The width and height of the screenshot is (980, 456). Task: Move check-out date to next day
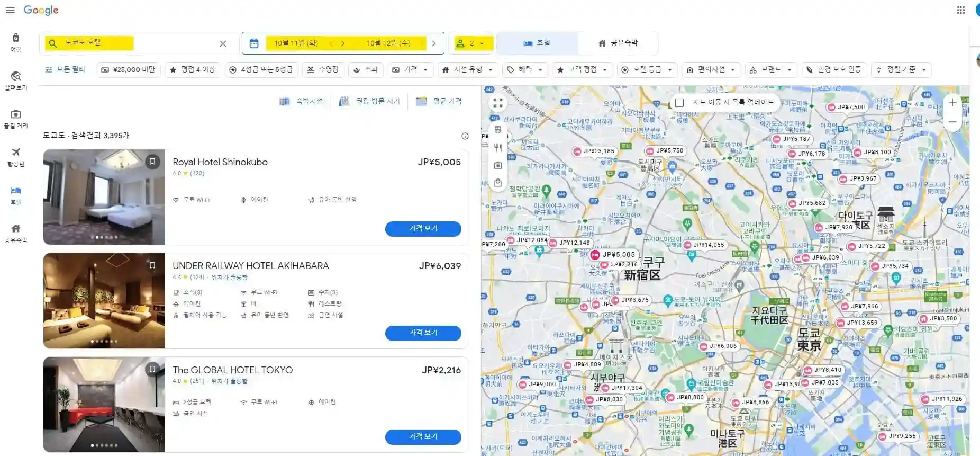tap(434, 43)
